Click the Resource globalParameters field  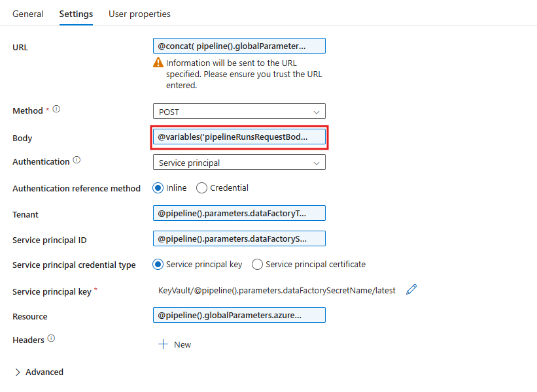coord(239,314)
